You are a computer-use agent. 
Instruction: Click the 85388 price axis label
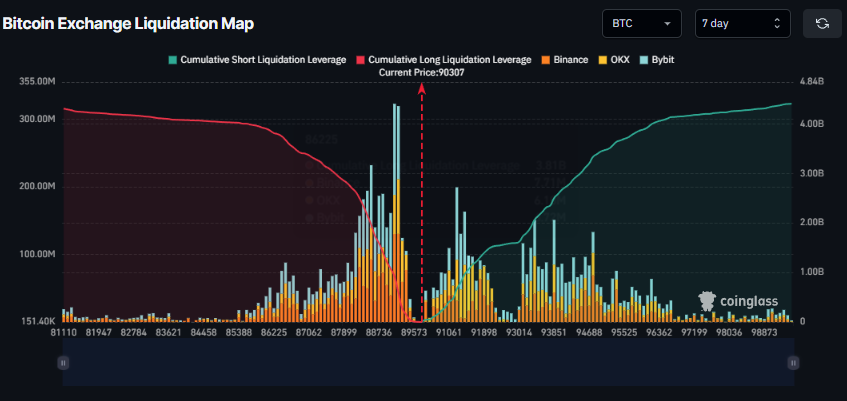tap(238, 332)
